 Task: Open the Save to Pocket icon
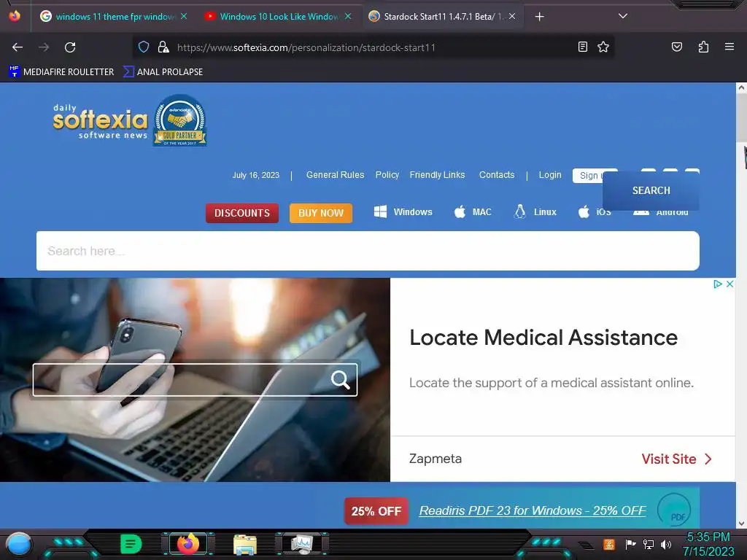(x=676, y=47)
